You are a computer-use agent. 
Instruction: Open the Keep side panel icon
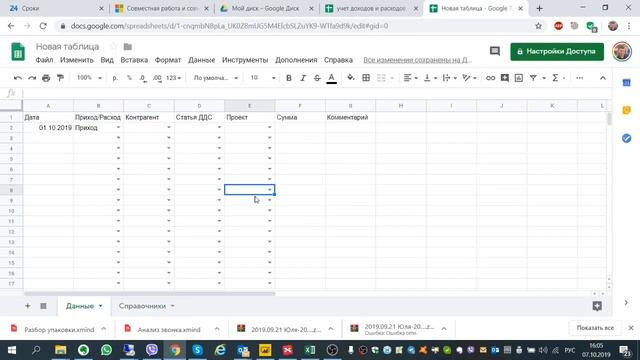point(627,110)
